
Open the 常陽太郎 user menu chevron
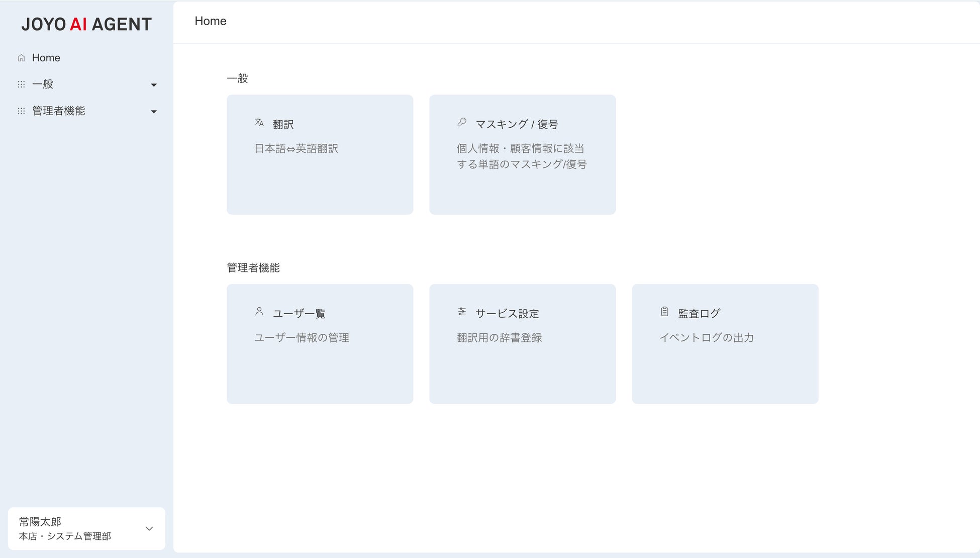(149, 528)
